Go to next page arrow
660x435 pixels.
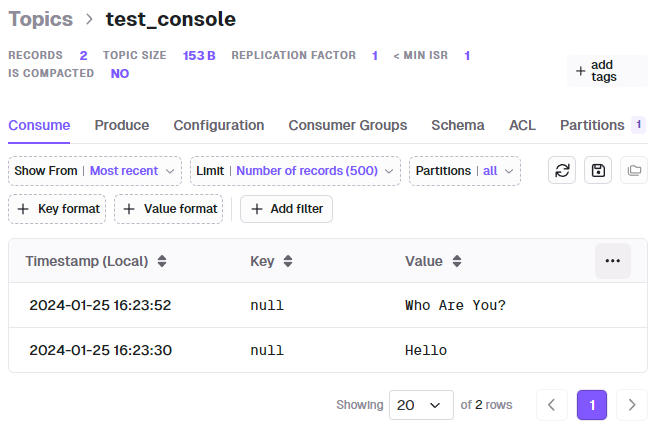[x=632, y=405]
